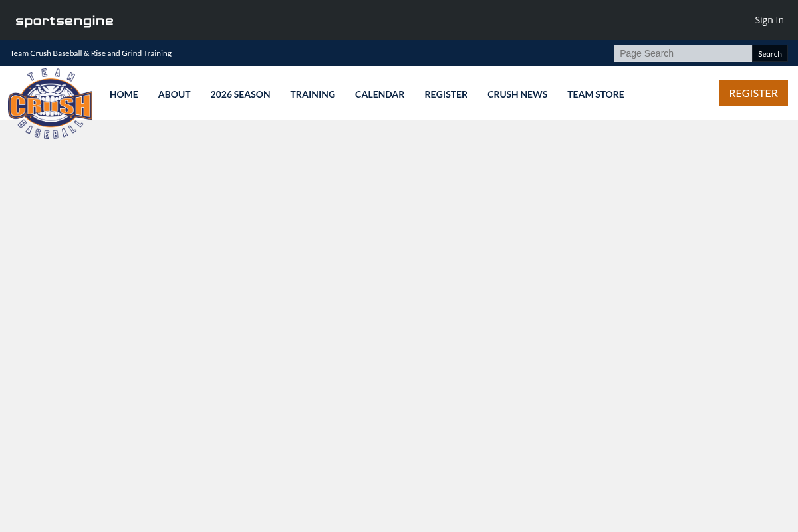The height and width of the screenshot is (532, 798).
Task: Select the Search magnifier button
Action: [x=769, y=53]
